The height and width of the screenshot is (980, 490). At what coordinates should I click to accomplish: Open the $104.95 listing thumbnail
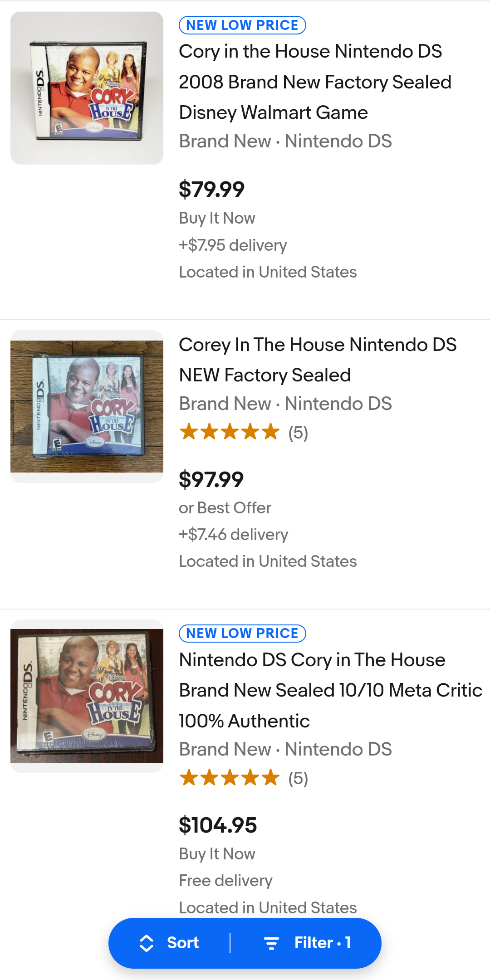point(87,696)
